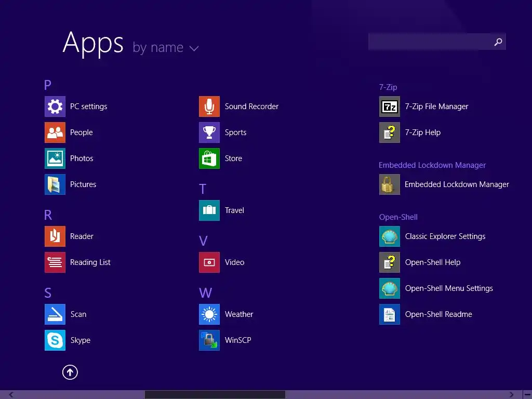The height and width of the screenshot is (399, 532).
Task: Click the 'PC settings' label
Action: 88,107
